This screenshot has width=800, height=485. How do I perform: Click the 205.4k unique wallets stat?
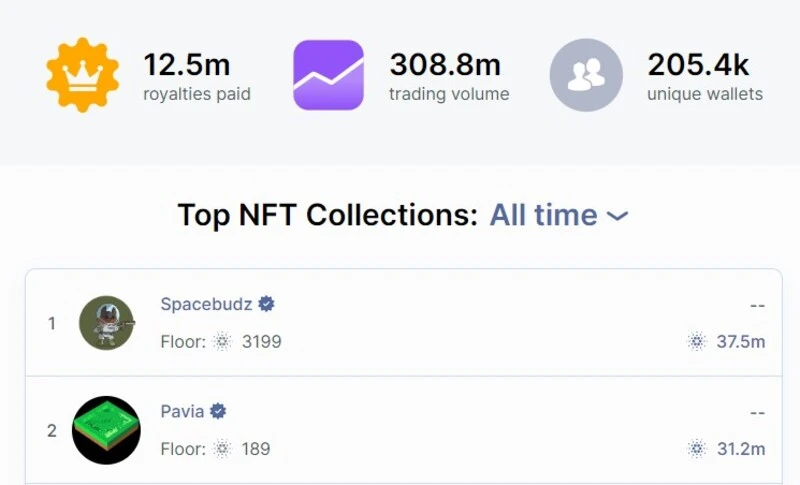coord(698,66)
